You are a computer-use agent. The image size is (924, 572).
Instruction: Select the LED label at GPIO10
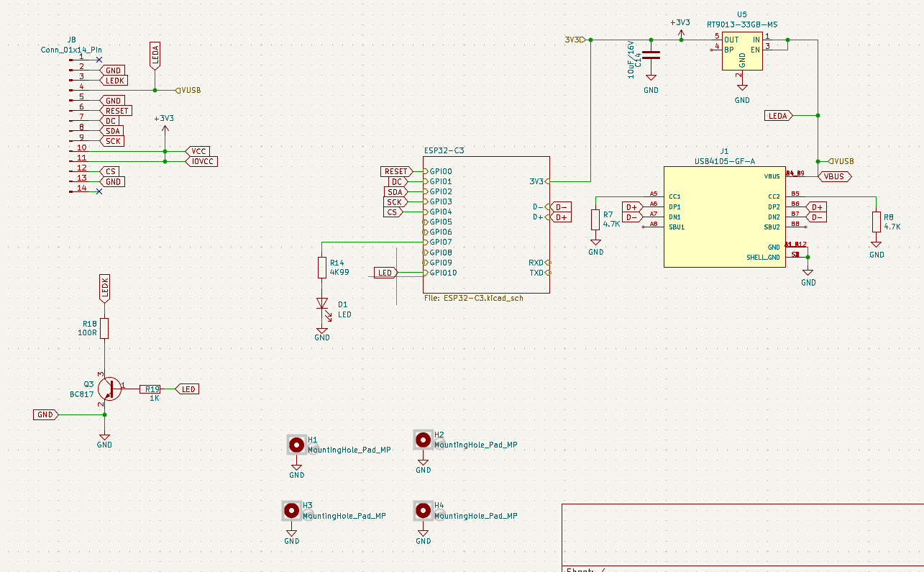[x=386, y=273]
